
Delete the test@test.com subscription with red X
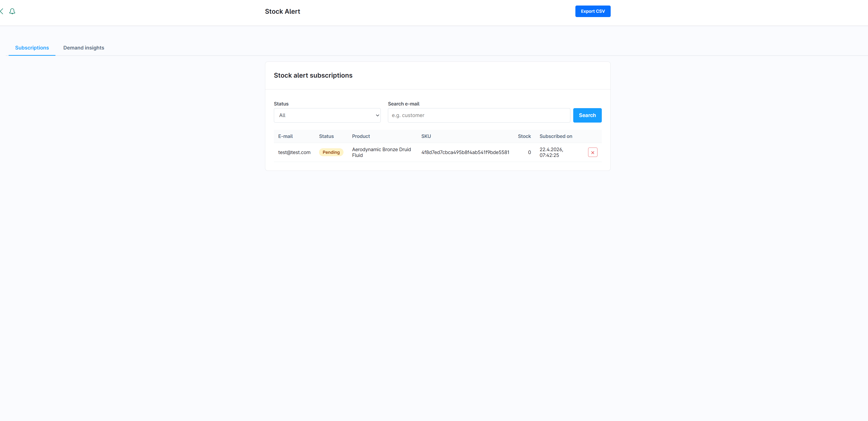click(x=592, y=153)
